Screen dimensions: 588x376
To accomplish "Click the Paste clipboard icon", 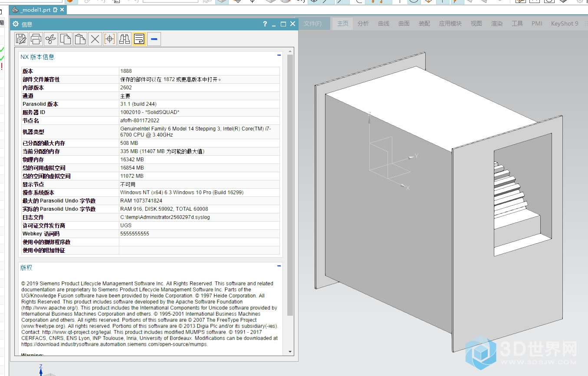I will 80,39.
